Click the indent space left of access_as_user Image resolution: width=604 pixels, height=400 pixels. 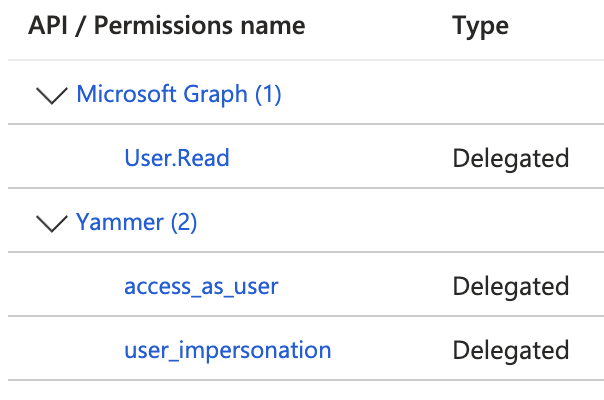(x=65, y=284)
